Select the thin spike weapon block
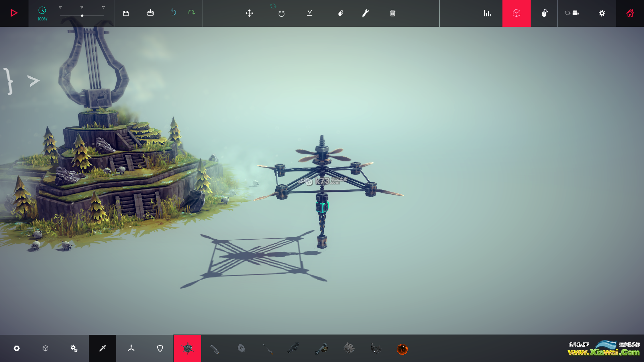The height and width of the screenshot is (362, 644). coord(268,349)
